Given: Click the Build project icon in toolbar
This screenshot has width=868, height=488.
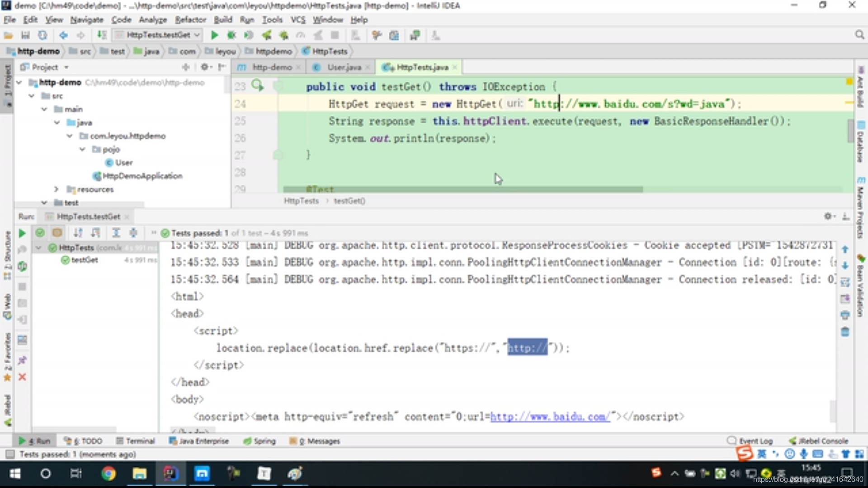Looking at the screenshot, I should pos(102,35).
